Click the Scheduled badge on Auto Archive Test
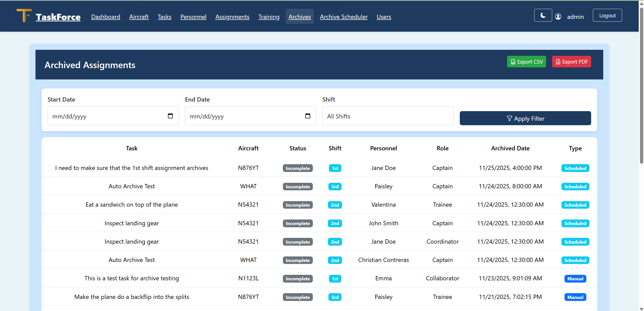Viewport: 644px width, 311px height. 575,186
